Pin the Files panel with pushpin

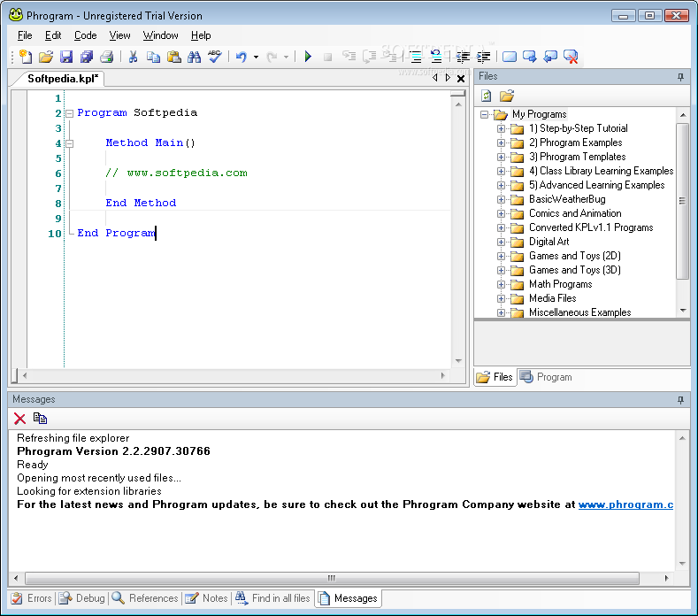tap(680, 77)
